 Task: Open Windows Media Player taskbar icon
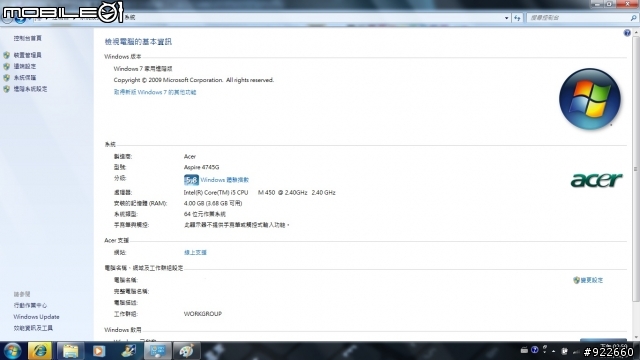99,351
